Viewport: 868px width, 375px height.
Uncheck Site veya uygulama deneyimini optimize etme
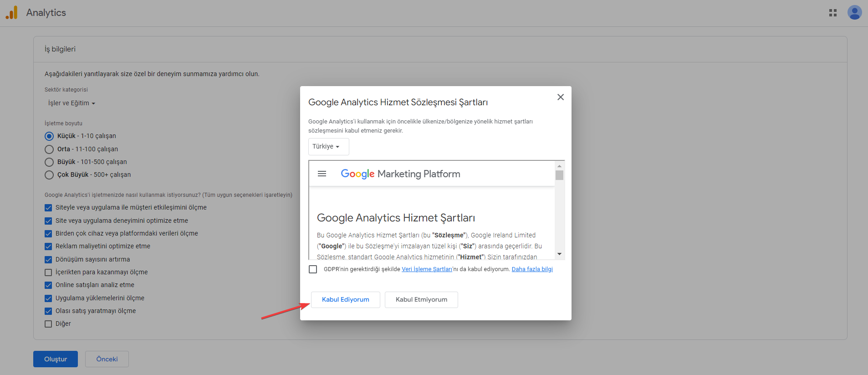48,221
